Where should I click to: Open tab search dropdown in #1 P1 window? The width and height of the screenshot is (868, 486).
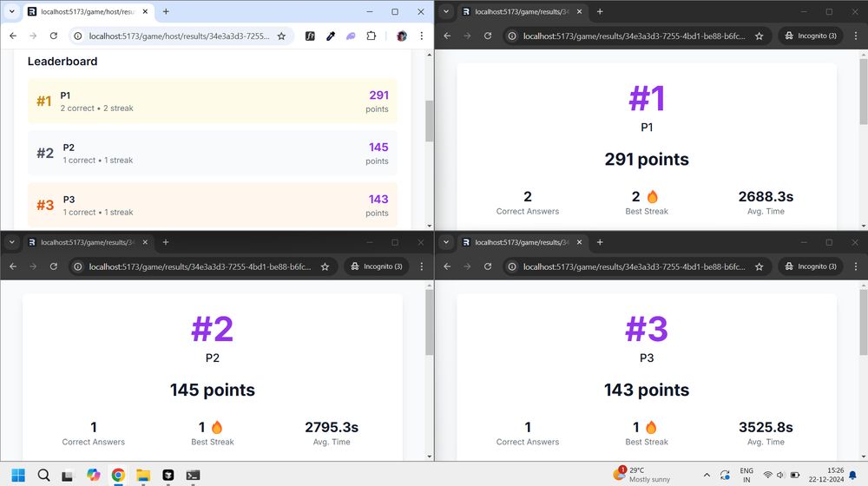coord(446,11)
